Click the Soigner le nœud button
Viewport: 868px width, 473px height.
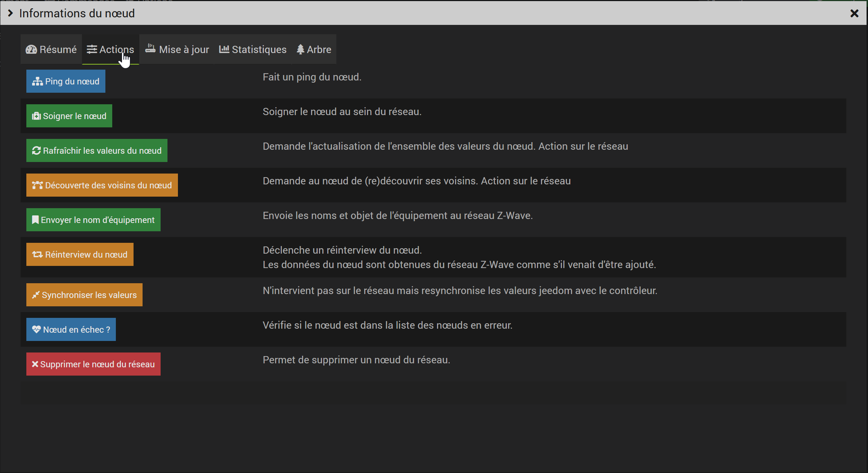click(x=69, y=116)
